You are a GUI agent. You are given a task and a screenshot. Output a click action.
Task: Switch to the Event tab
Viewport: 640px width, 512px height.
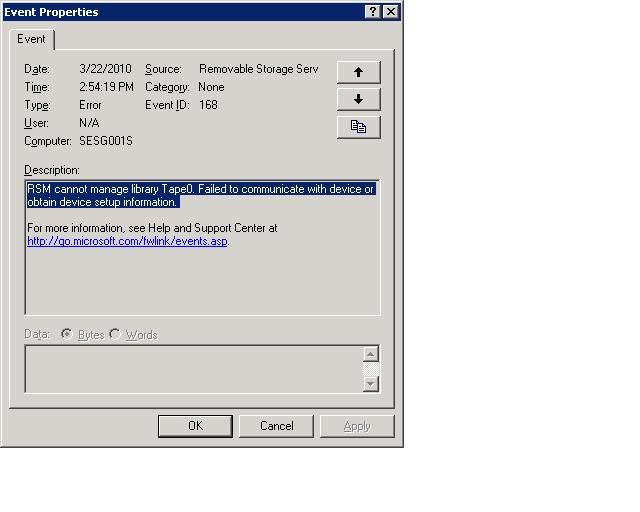(31, 40)
